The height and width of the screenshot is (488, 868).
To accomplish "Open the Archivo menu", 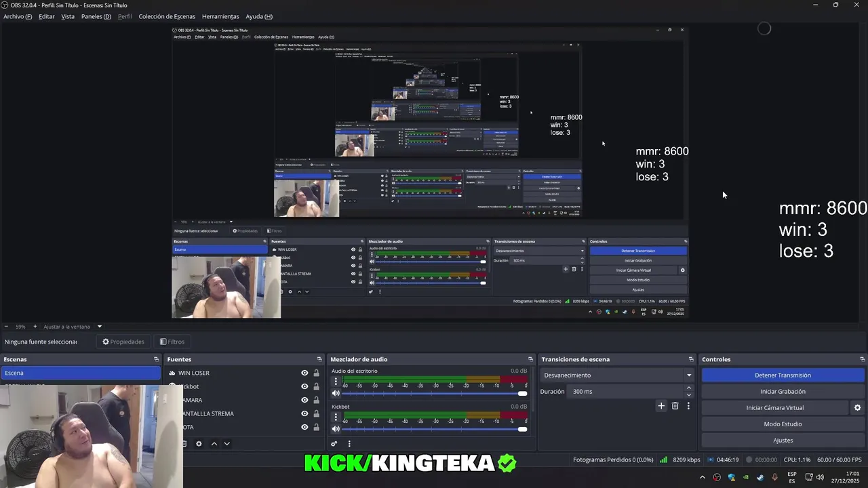I will click(x=18, y=16).
